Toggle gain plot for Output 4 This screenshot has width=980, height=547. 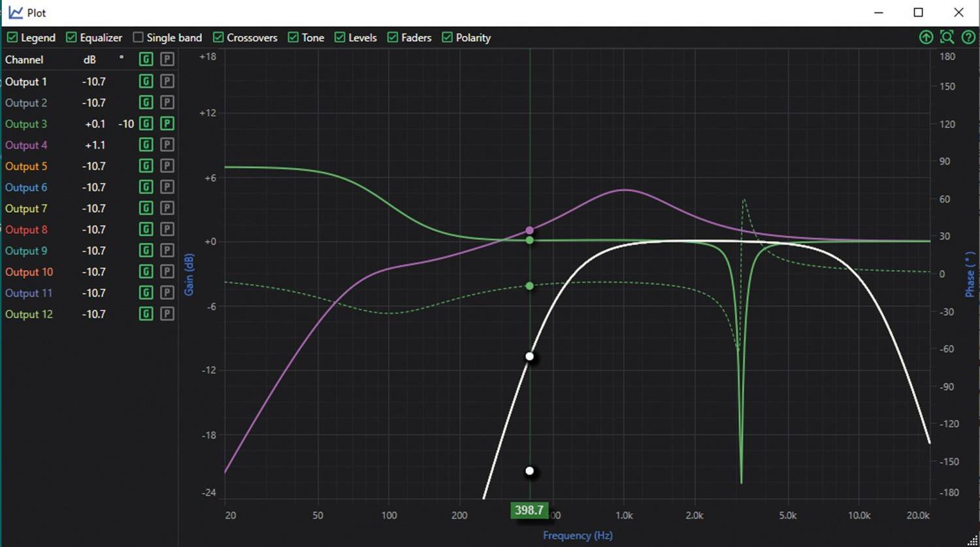click(146, 145)
